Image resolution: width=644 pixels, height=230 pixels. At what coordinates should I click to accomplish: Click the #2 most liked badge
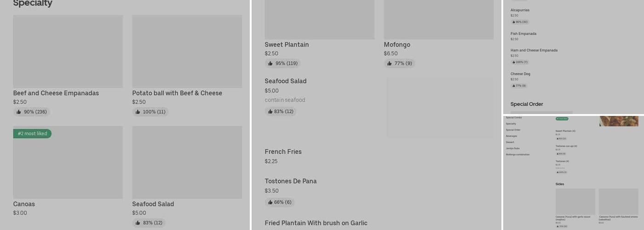[x=32, y=134]
